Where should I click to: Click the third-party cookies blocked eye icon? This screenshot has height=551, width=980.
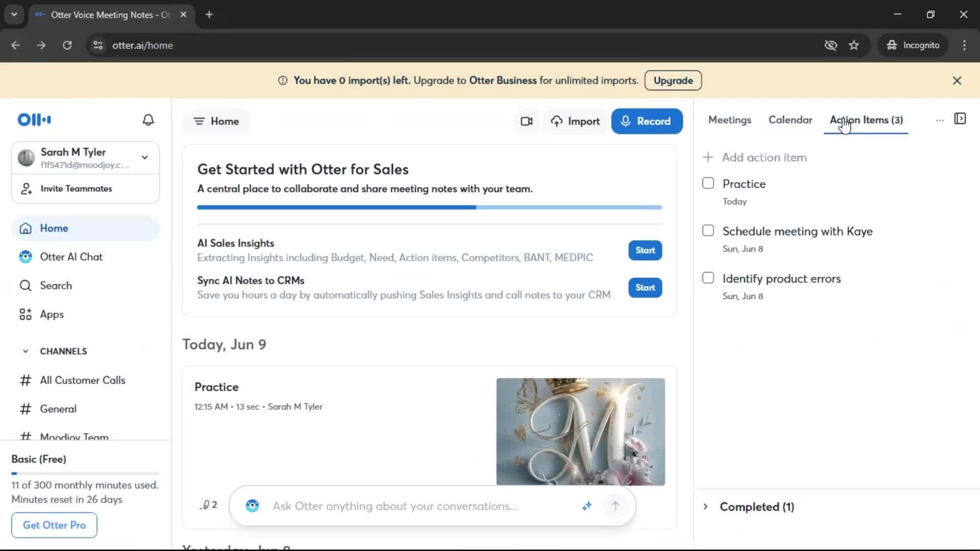830,45
